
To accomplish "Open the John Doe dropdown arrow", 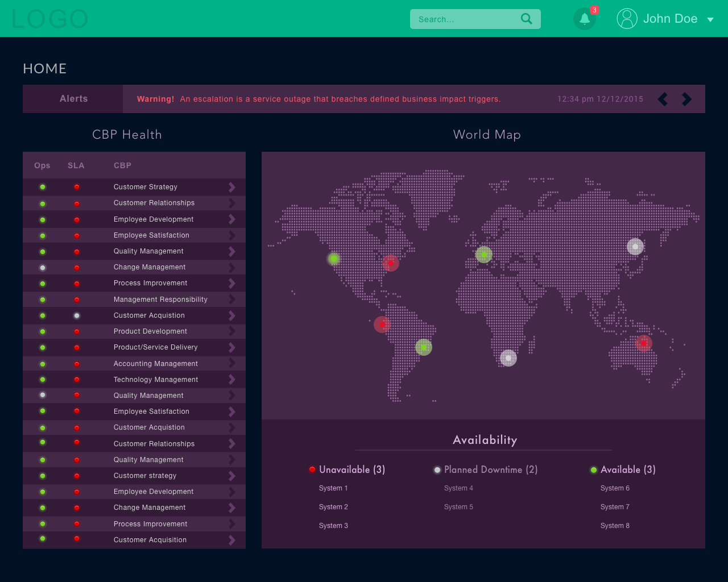I will [x=710, y=19].
